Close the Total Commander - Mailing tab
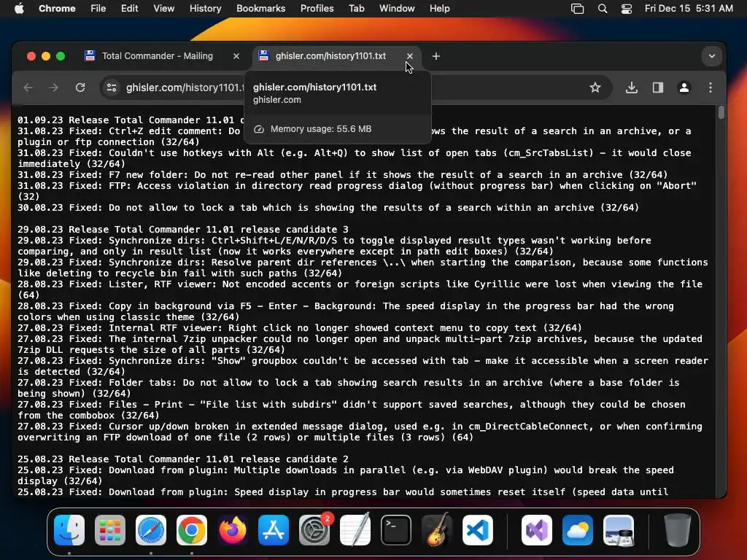747x560 pixels. point(236,56)
